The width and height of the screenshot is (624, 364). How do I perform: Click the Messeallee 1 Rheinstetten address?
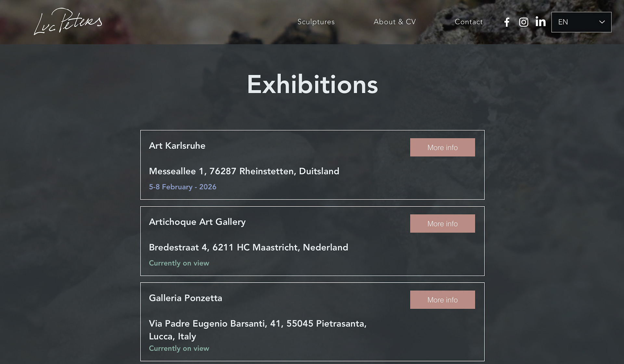pyautogui.click(x=244, y=171)
